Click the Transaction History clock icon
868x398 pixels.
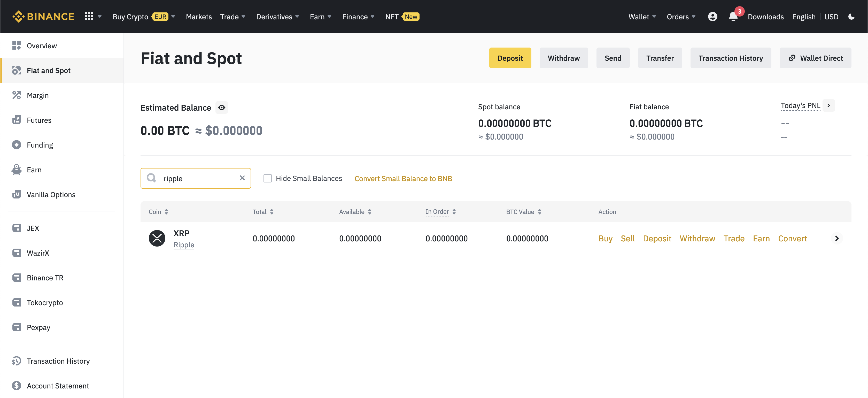click(16, 361)
